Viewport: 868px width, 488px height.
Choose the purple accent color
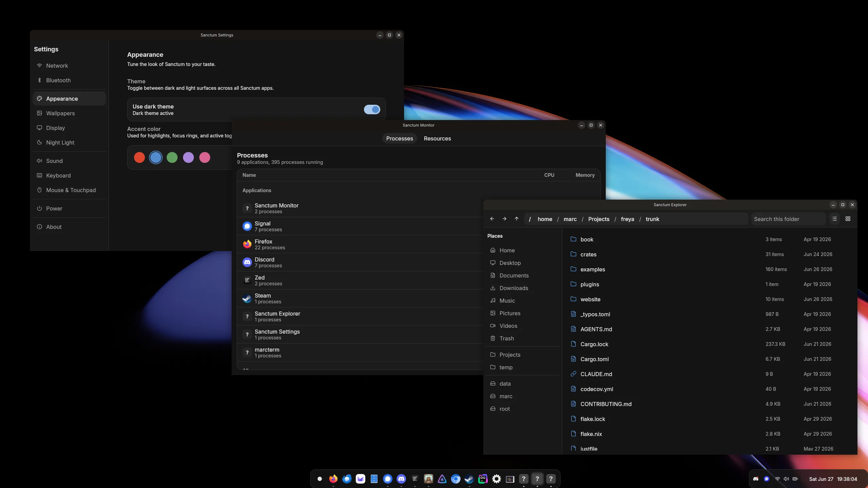pos(188,157)
